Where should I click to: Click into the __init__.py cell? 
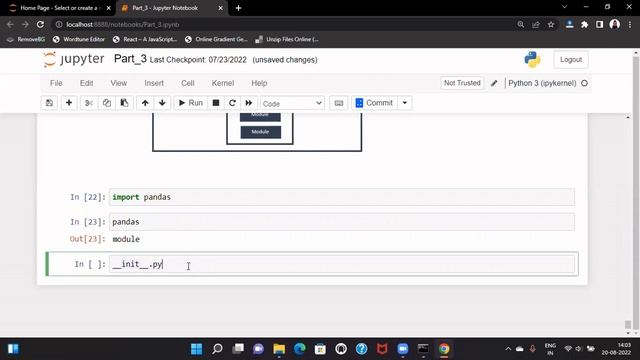342,264
